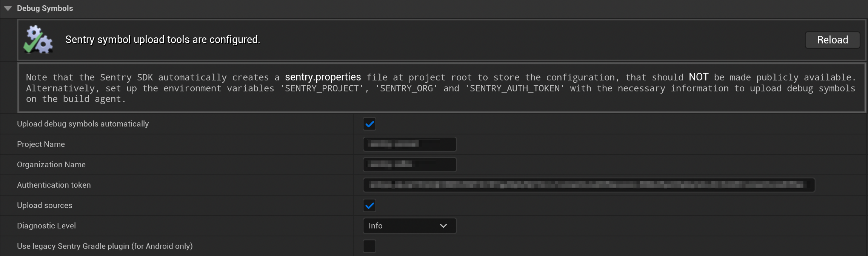Select the Authentication token field
Image resolution: width=868 pixels, height=256 pixels.
tap(589, 185)
